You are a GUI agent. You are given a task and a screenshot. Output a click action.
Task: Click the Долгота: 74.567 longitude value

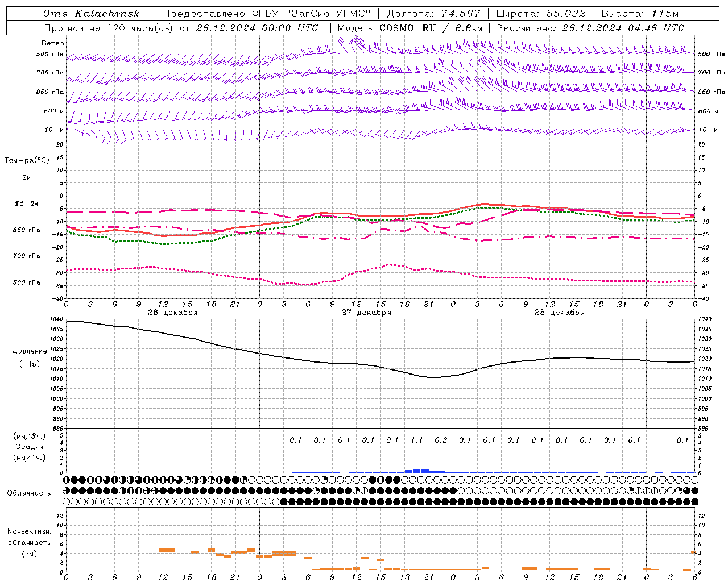pyautogui.click(x=433, y=14)
